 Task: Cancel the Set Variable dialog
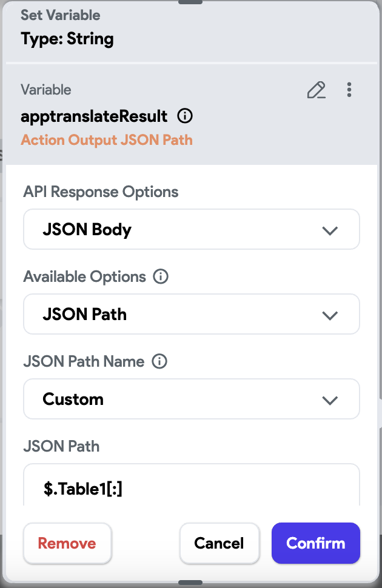pyautogui.click(x=219, y=543)
